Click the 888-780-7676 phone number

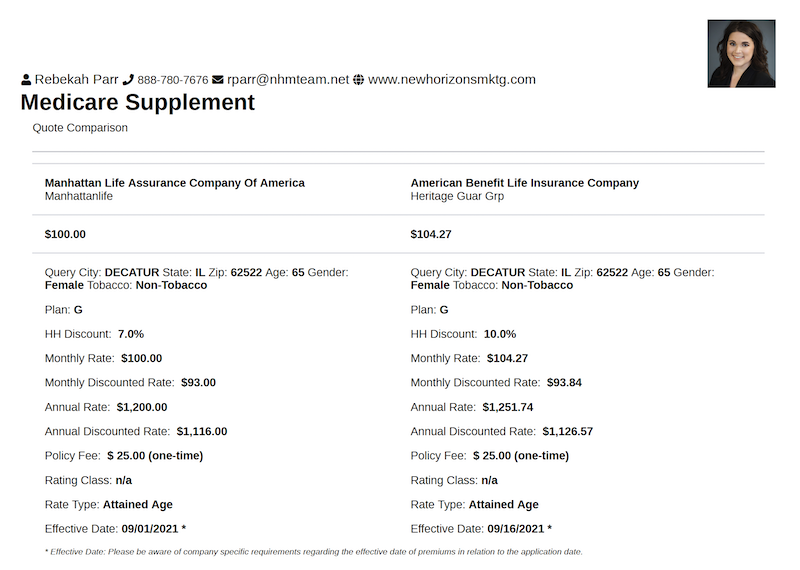(173, 80)
